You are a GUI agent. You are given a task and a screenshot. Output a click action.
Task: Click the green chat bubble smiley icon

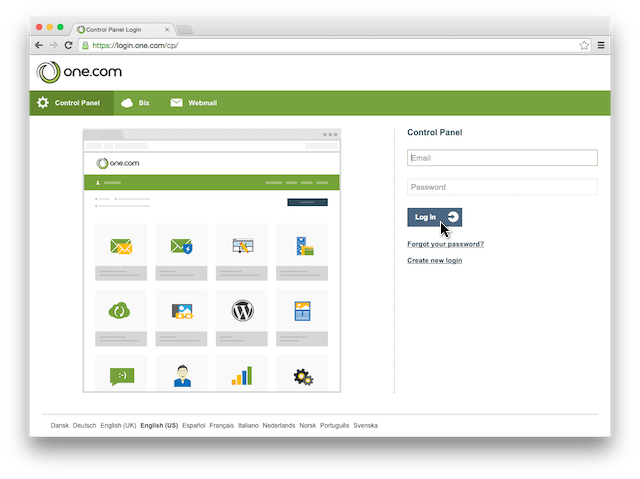click(x=122, y=376)
